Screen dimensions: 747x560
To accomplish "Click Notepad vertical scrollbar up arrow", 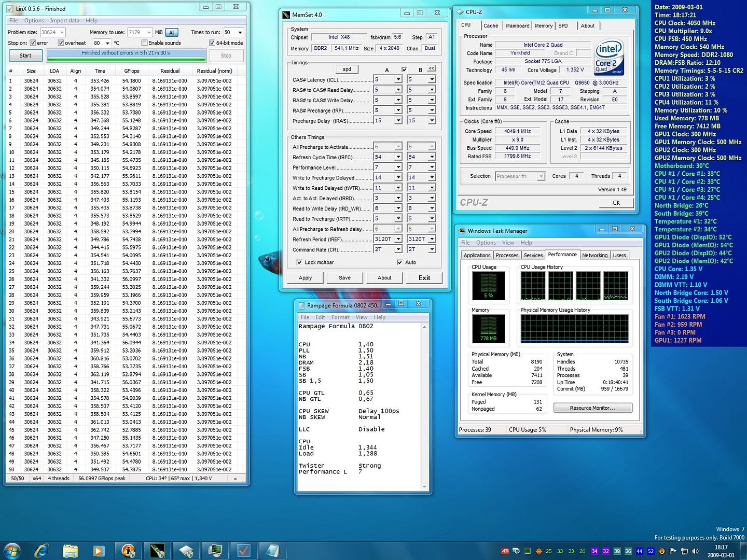I will click(x=425, y=327).
